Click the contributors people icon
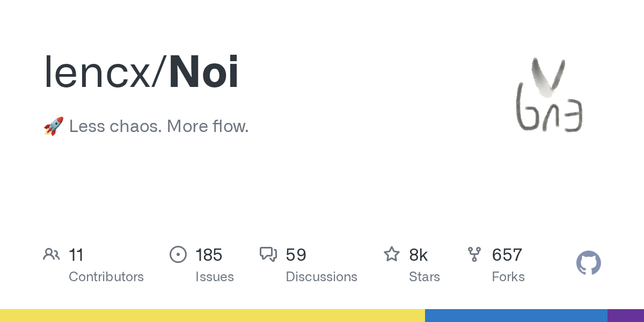 point(51,254)
